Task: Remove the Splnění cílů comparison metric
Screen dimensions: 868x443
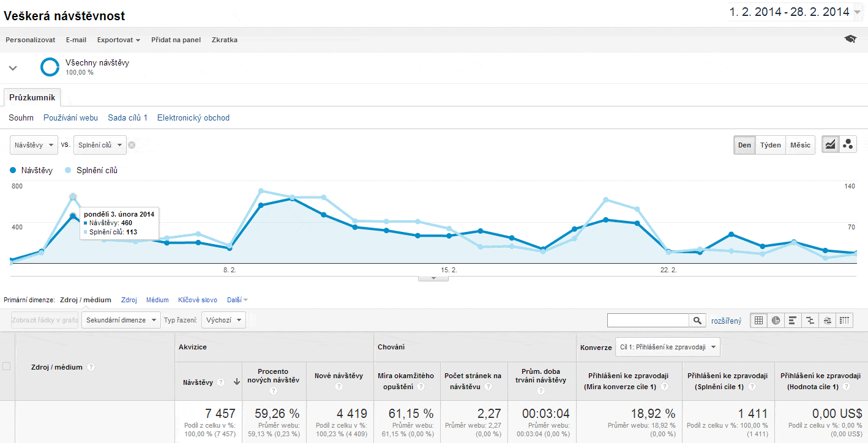Action: [x=132, y=145]
